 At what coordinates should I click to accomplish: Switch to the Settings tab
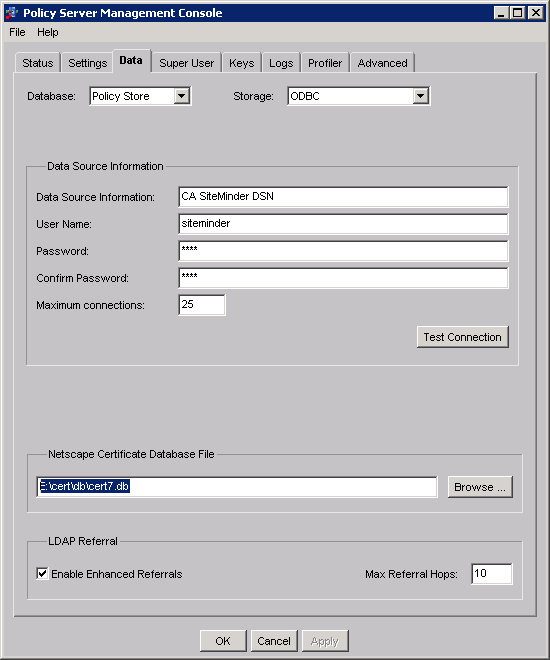[88, 63]
